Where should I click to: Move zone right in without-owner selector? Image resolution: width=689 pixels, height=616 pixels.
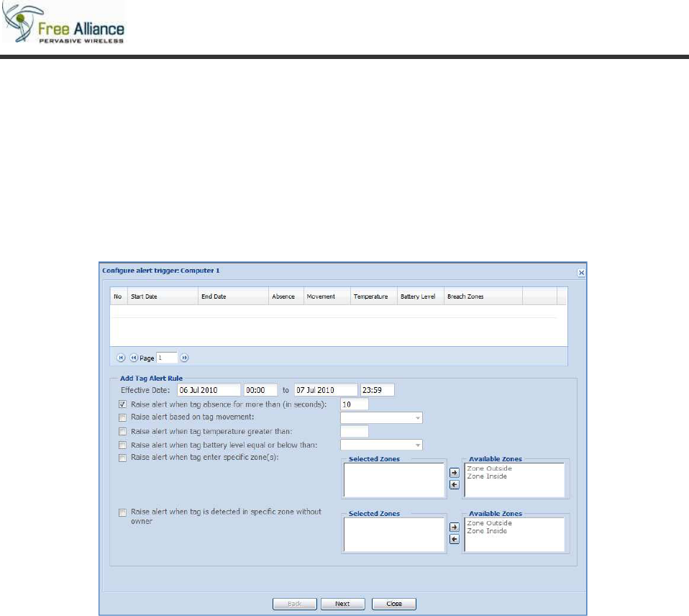pyautogui.click(x=455, y=527)
